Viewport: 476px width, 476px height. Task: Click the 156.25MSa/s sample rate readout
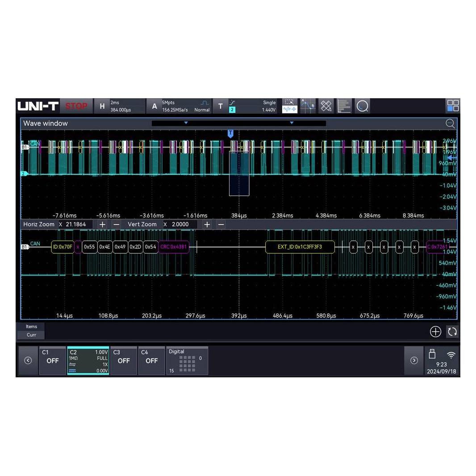(x=175, y=109)
